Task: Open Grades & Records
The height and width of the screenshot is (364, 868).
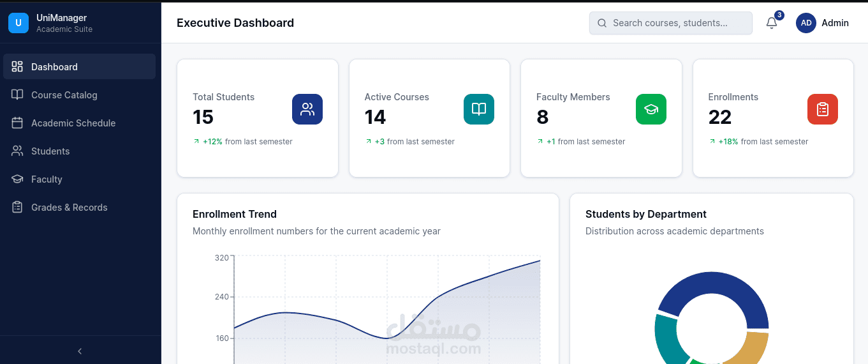Action: pos(79,207)
